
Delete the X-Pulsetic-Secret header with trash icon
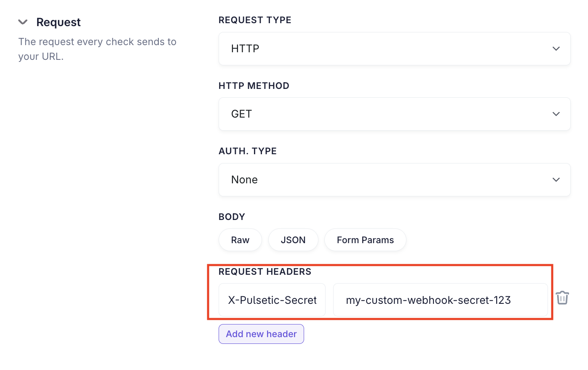pyautogui.click(x=562, y=298)
